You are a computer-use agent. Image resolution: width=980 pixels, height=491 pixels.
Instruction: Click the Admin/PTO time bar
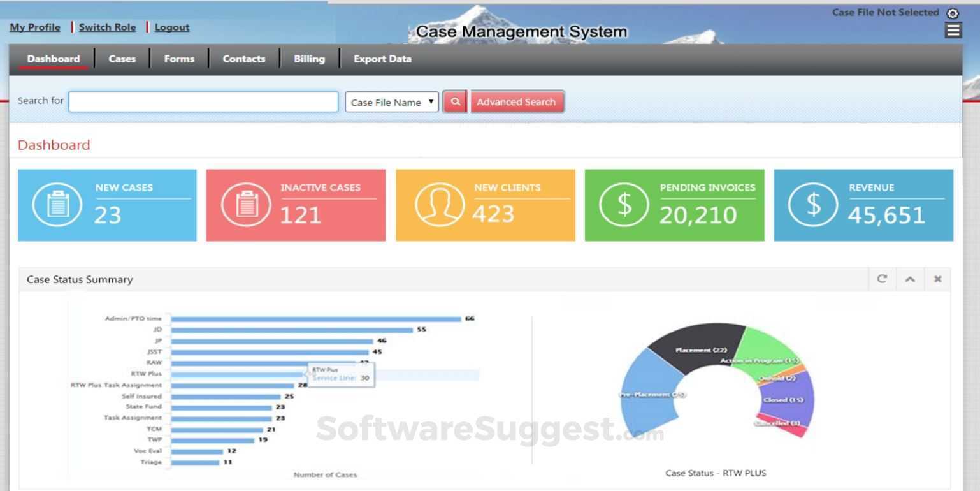316,319
